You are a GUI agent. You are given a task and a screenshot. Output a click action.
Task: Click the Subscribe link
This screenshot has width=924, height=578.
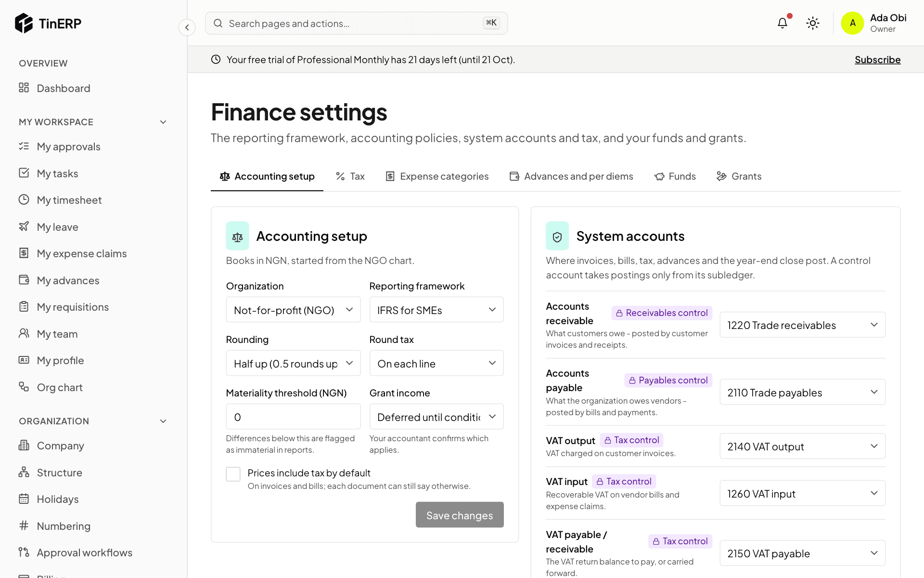(x=877, y=59)
